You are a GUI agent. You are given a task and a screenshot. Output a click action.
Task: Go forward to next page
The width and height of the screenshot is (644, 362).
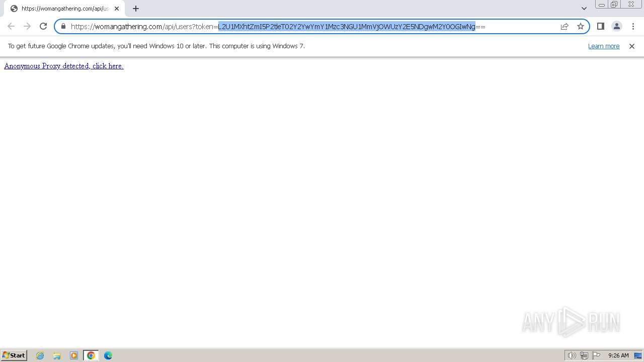(27, 26)
